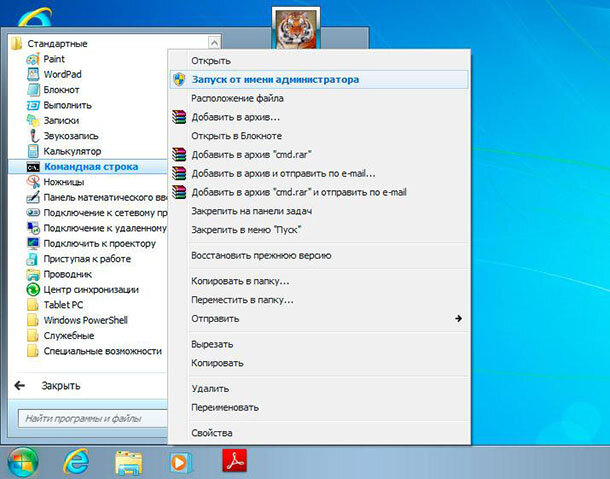Click the Выполнить run icon

click(33, 105)
